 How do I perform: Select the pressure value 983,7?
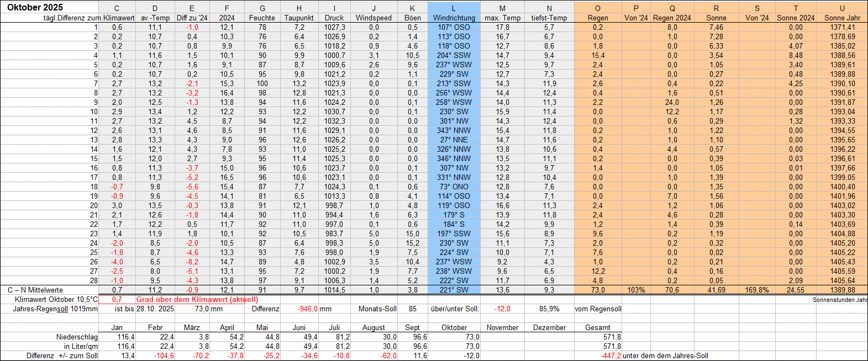pos(334,233)
